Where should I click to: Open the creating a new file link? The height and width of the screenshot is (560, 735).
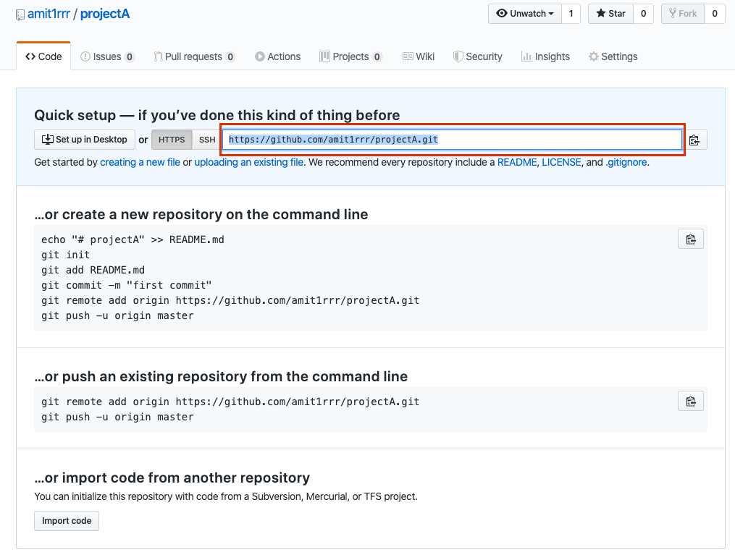pos(140,162)
